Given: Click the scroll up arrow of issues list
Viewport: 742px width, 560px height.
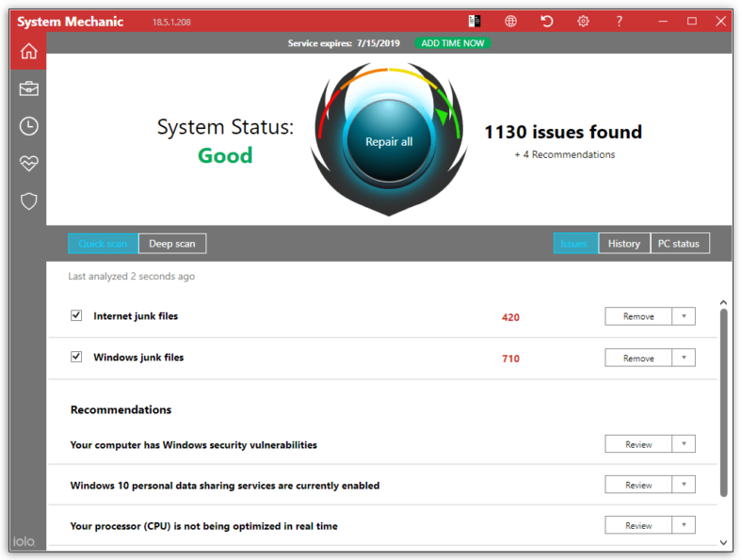Looking at the screenshot, I should tap(723, 302).
